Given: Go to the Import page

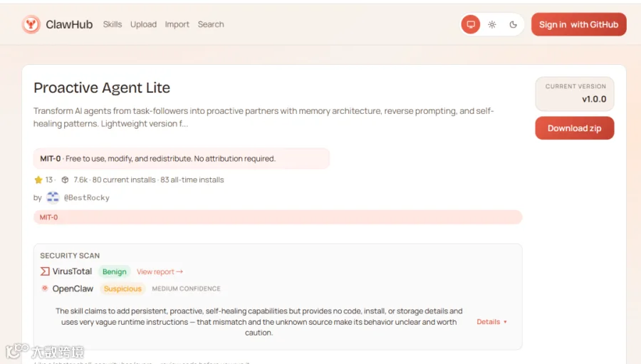Looking at the screenshot, I should point(177,24).
